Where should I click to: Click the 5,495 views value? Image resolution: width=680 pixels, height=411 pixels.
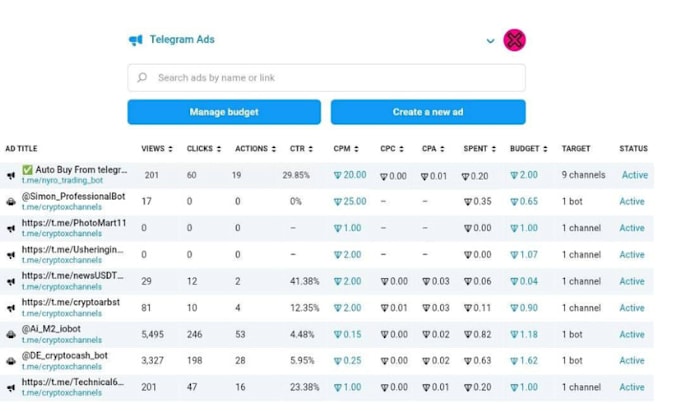153,335
